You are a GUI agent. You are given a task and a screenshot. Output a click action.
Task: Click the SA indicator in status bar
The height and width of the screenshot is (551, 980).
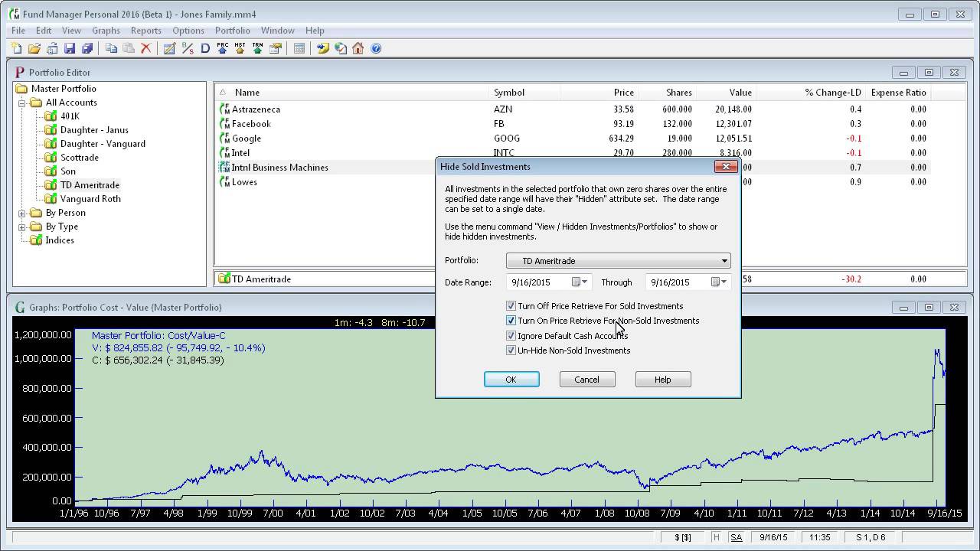[736, 537]
